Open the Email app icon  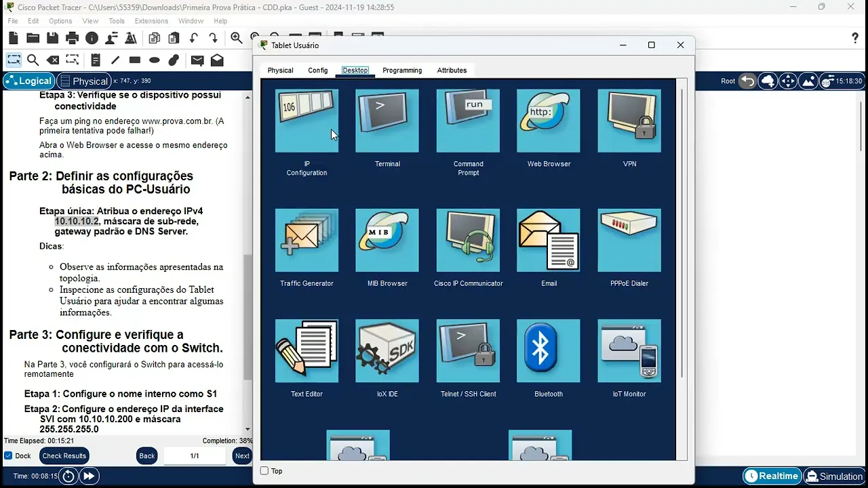tap(549, 240)
